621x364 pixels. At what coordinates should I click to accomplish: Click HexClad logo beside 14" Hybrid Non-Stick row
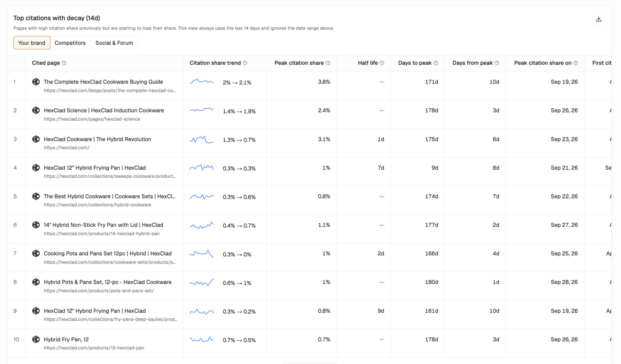(36, 225)
